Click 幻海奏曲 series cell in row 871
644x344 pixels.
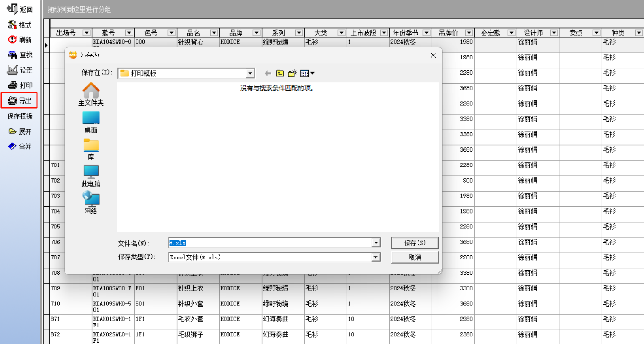tap(283, 322)
